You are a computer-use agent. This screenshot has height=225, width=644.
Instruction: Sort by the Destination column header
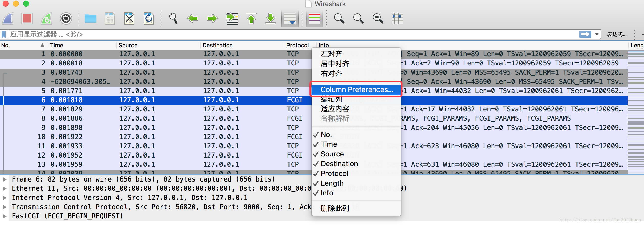243,45
